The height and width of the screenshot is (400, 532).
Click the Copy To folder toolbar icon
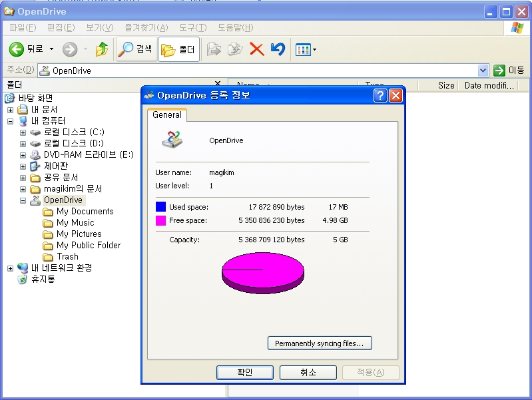235,49
